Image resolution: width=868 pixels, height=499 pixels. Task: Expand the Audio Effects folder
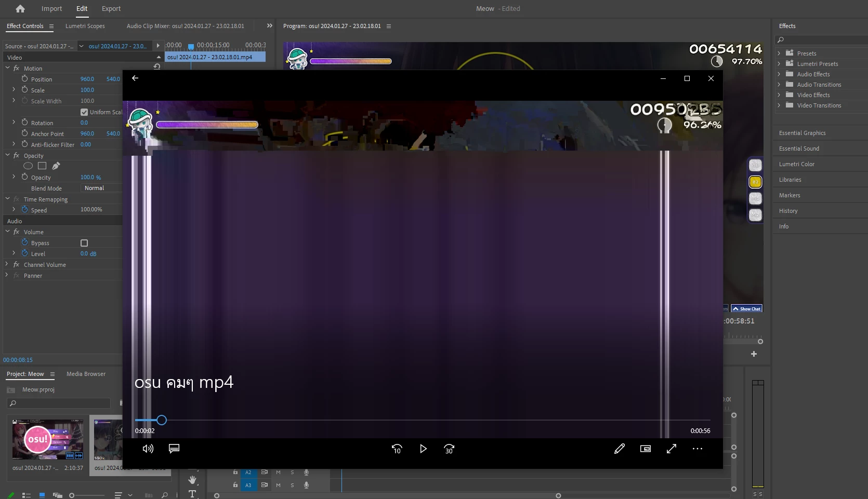(779, 74)
